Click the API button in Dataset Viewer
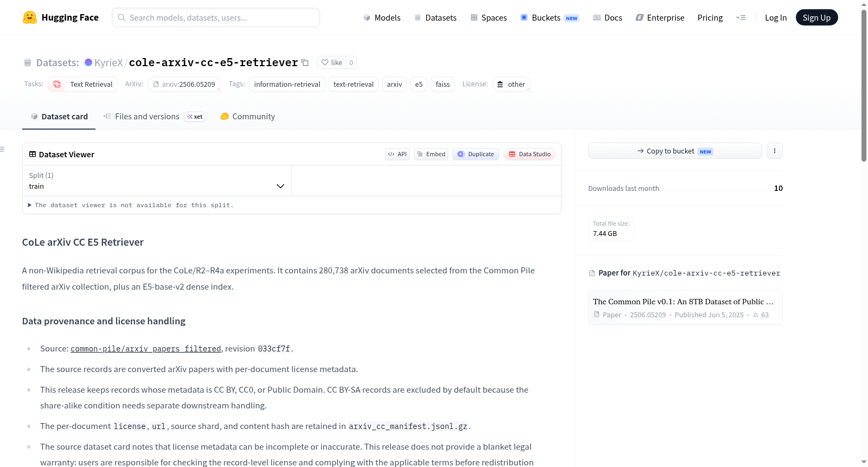 tap(397, 154)
